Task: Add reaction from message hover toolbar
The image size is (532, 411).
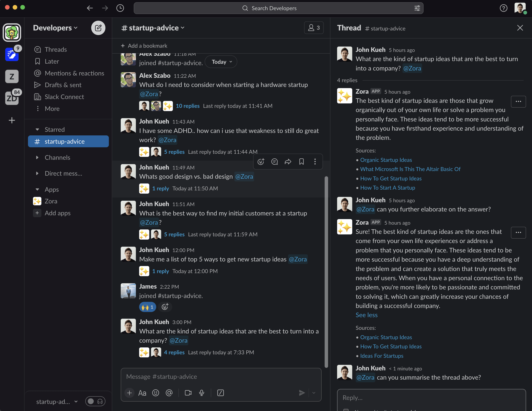Action: click(261, 161)
